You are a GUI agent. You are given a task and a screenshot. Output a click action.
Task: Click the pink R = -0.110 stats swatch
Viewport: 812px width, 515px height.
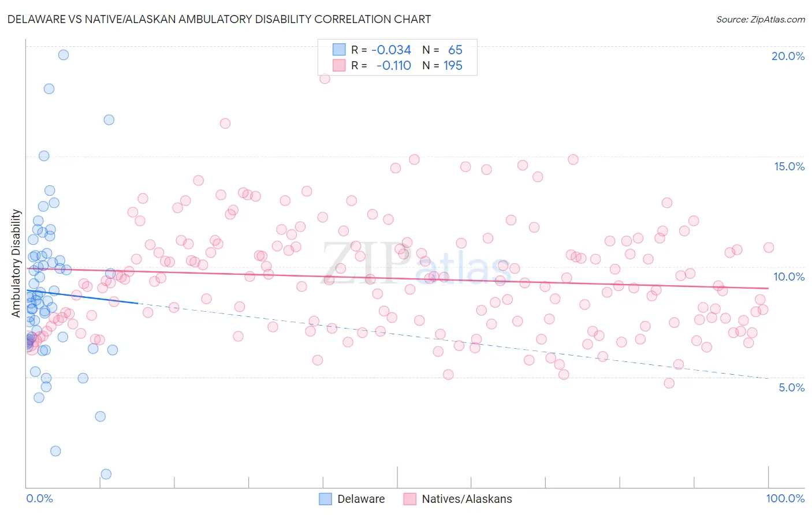(338, 65)
